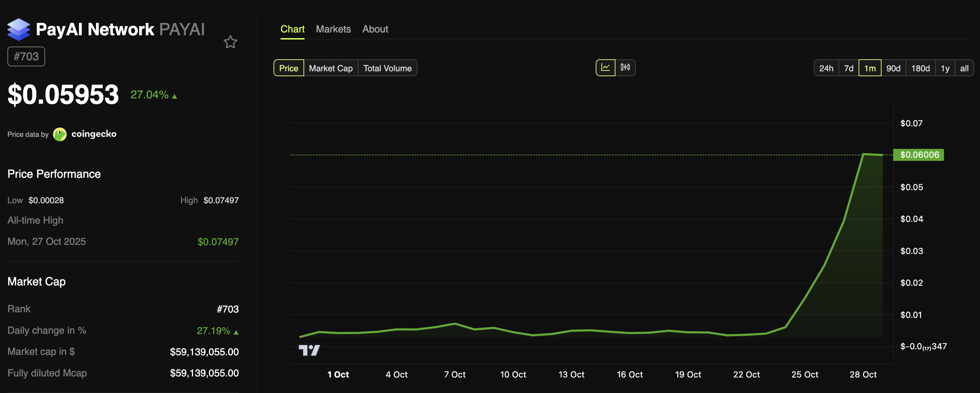Switch to candlestick chart icon
The height and width of the screenshot is (393, 980).
tap(625, 67)
